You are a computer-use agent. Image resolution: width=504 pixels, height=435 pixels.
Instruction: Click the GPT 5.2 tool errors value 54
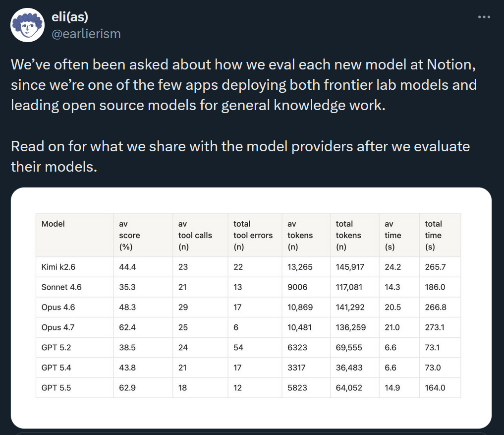tap(238, 348)
